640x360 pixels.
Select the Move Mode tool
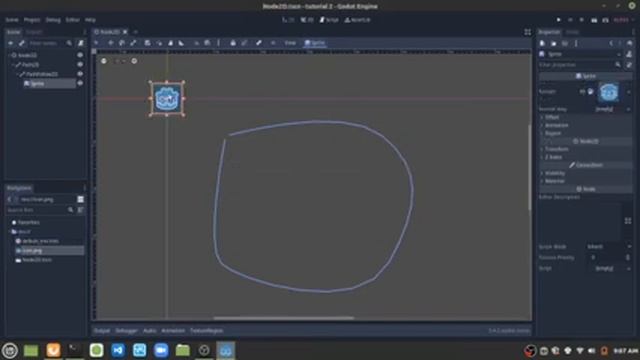pos(111,43)
